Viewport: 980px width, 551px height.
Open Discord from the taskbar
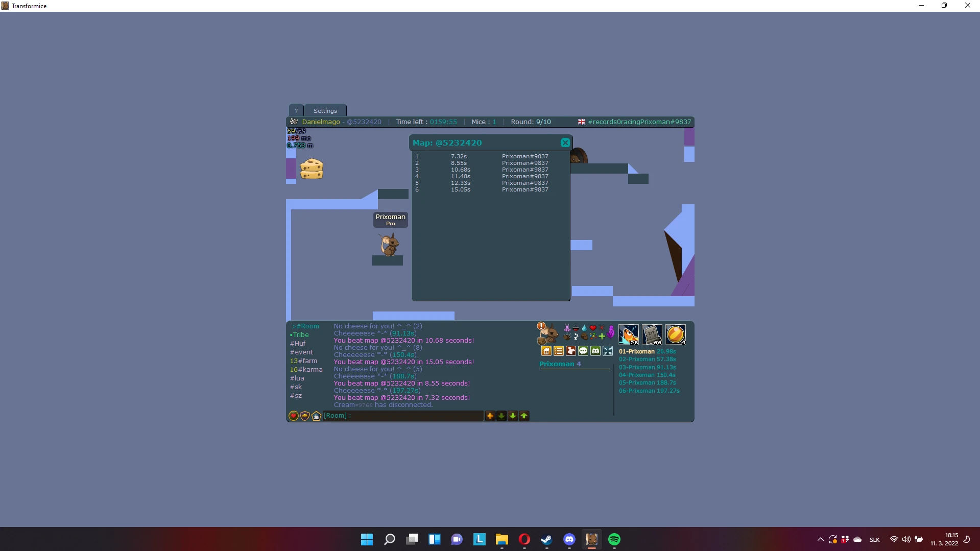pos(569,539)
